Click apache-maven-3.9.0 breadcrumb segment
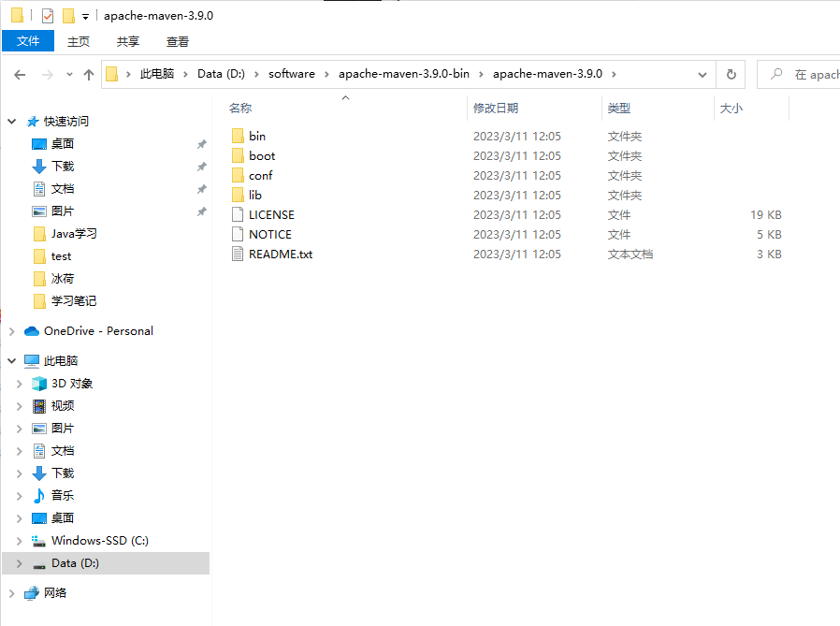The height and width of the screenshot is (626, 840). pos(547,74)
